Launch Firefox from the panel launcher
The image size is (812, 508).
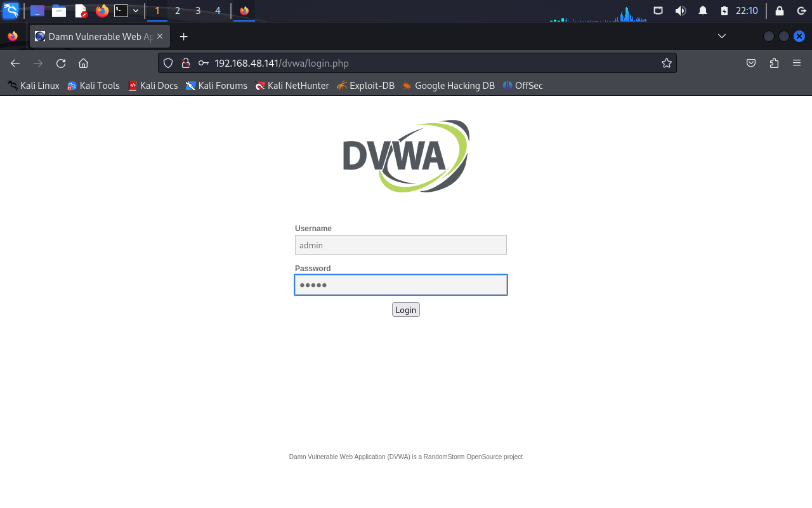102,11
